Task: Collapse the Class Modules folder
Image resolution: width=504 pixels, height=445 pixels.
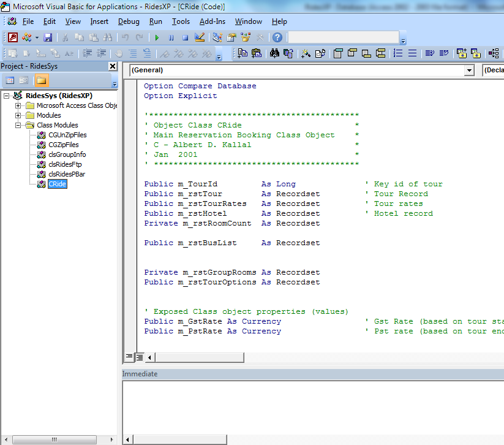Action: (x=18, y=125)
